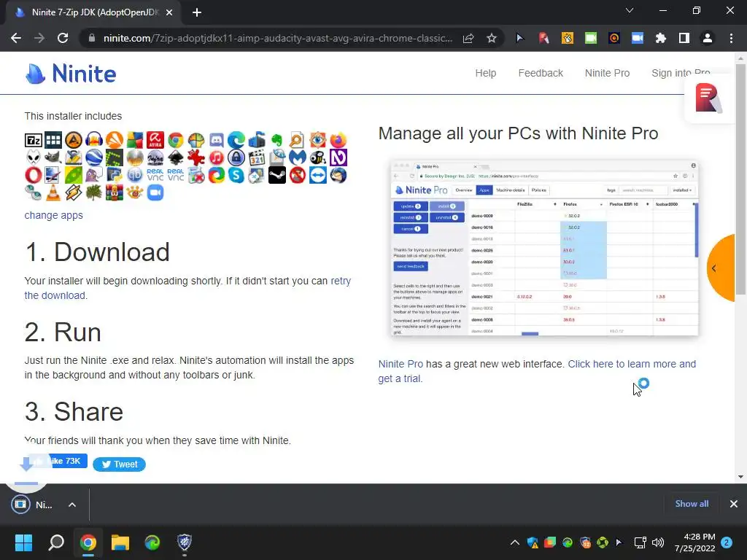Click the Pidgin purple bird icon
The width and height of the screenshot is (747, 560).
[94, 175]
